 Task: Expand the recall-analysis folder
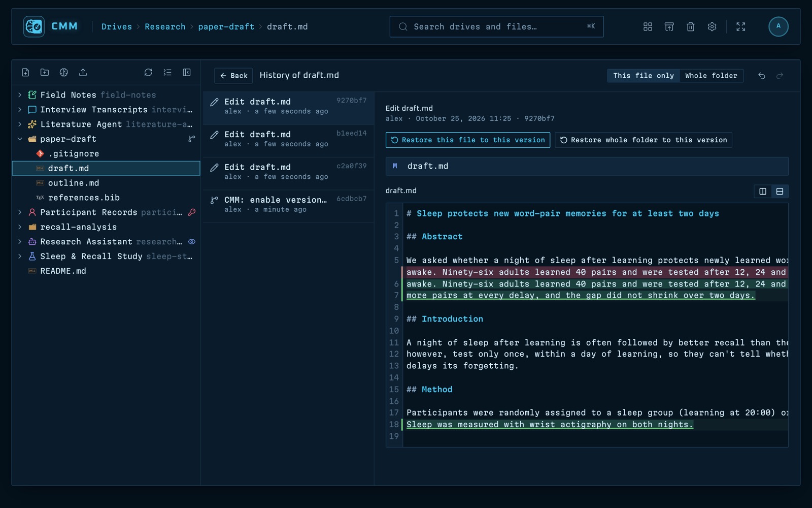20,227
